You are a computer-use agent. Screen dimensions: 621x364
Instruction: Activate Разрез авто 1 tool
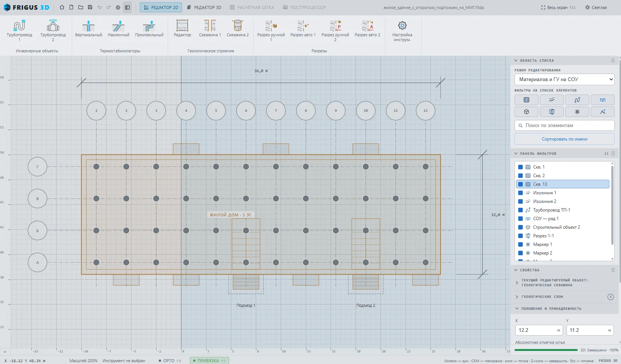click(x=303, y=29)
